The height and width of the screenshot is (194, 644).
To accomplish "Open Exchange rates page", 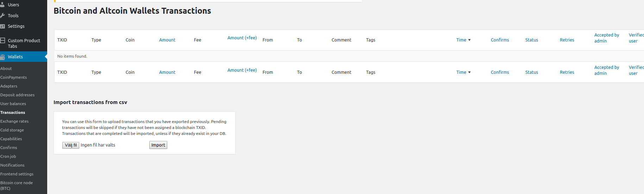I will click(x=14, y=121).
